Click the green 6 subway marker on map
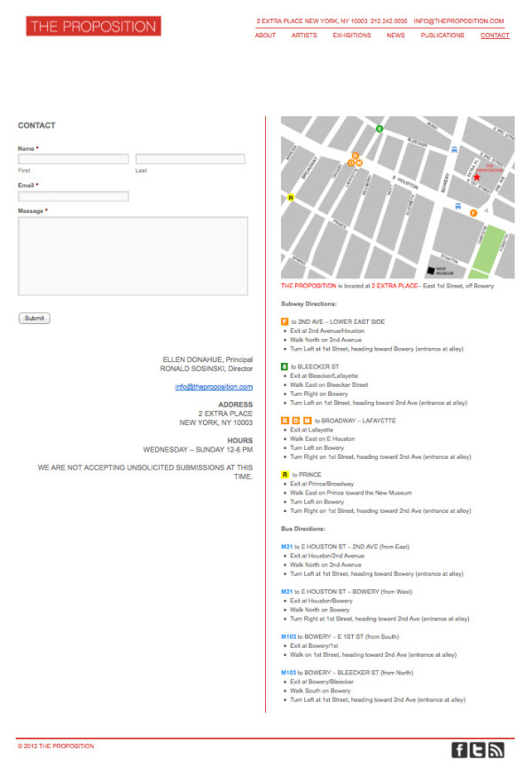 point(379,129)
